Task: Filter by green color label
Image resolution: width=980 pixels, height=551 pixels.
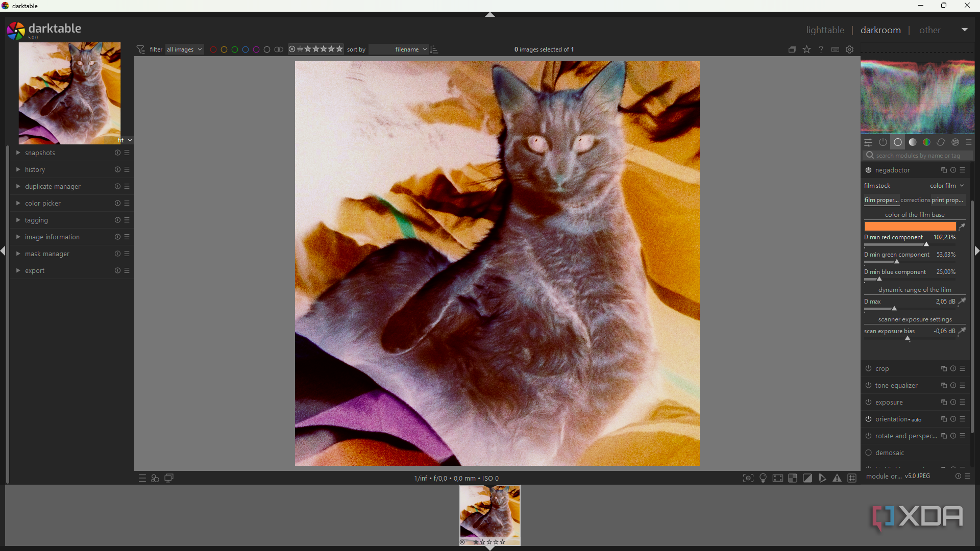Action: click(235, 49)
